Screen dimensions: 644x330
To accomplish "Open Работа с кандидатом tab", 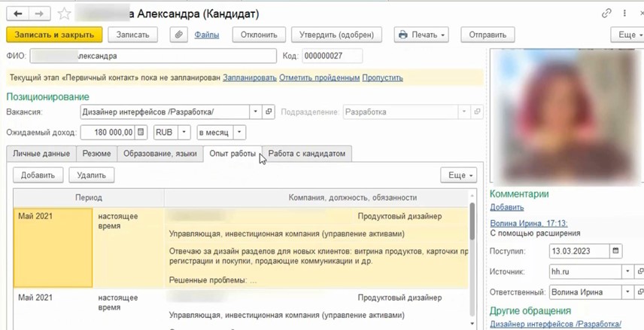I will (307, 154).
